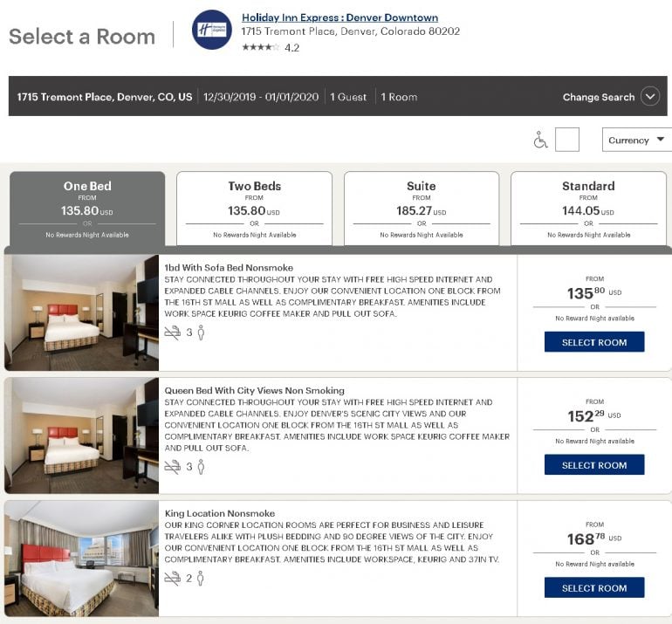The width and height of the screenshot is (672, 624).
Task: Click the no-smoking icon for 1bd Sofa Bed room
Action: 173,333
